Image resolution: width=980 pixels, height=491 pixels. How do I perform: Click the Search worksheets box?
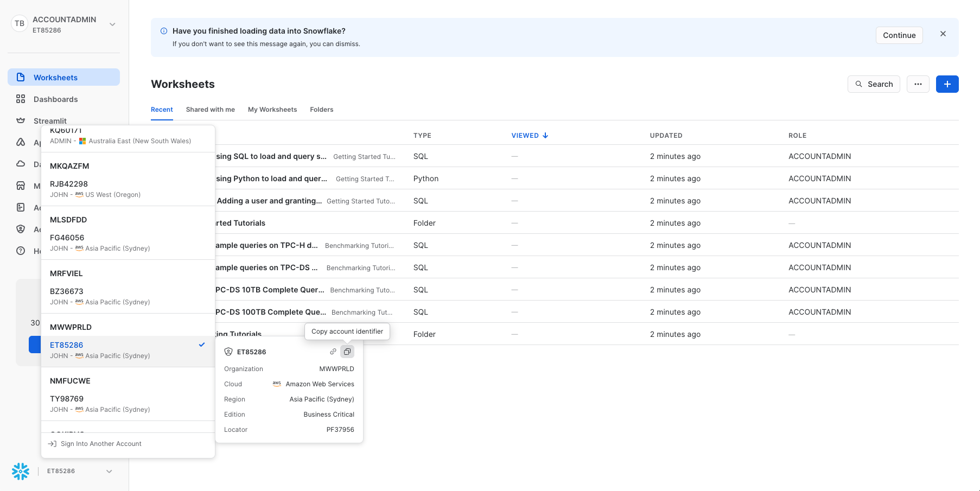[874, 84]
